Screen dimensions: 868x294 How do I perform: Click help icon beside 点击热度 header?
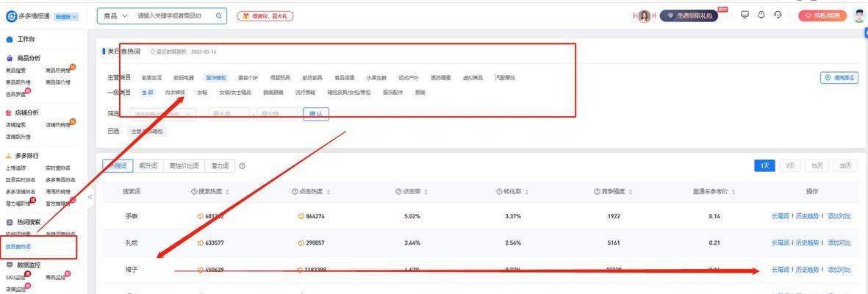[295, 192]
